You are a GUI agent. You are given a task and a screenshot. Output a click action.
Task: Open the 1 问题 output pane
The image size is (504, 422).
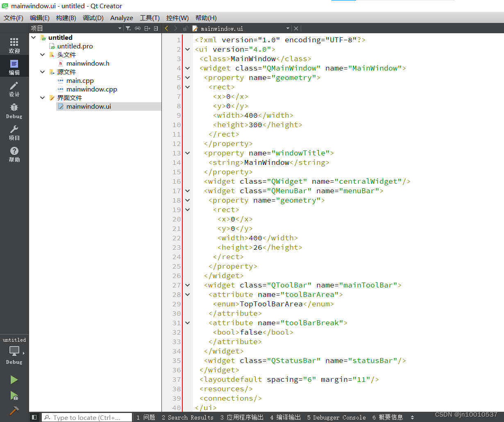coord(146,417)
